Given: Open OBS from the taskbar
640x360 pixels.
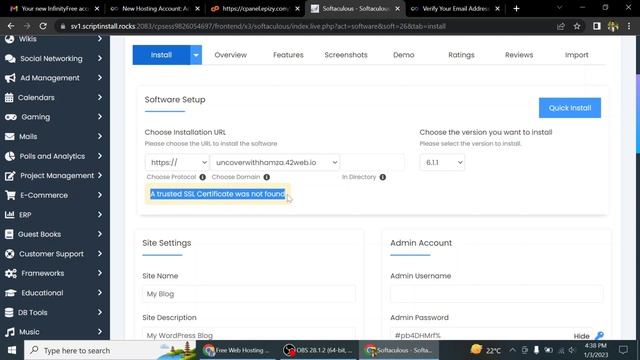Looking at the screenshot, I should [x=318, y=350].
